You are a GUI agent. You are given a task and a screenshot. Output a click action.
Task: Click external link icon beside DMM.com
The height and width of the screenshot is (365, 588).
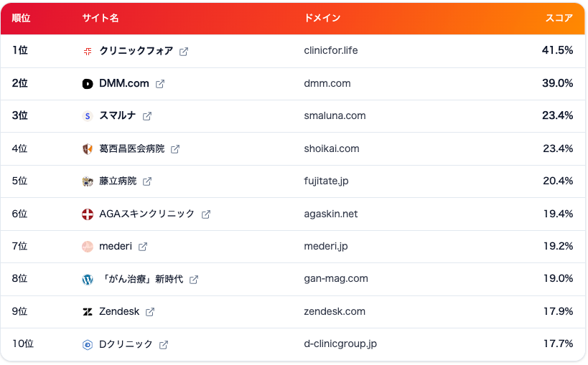160,84
